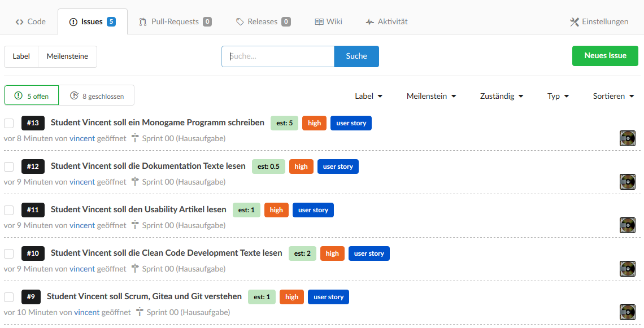Check the box for issue #9
The width and height of the screenshot is (644, 328).
[9, 297]
